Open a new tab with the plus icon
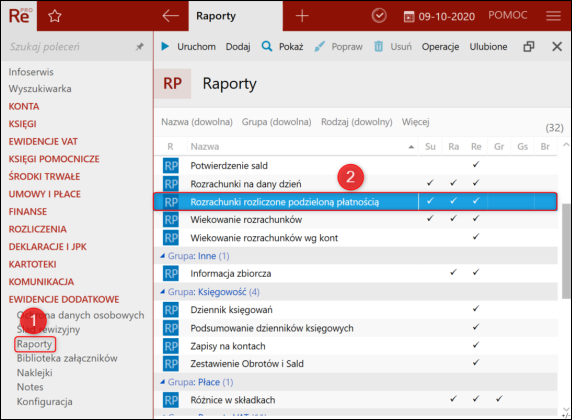The width and height of the screenshot is (572, 420). point(302,16)
